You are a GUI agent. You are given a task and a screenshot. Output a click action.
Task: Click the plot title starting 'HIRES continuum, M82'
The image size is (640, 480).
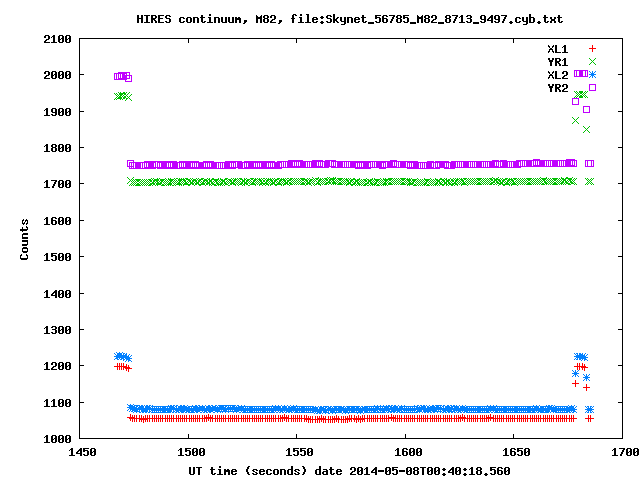pos(349,19)
